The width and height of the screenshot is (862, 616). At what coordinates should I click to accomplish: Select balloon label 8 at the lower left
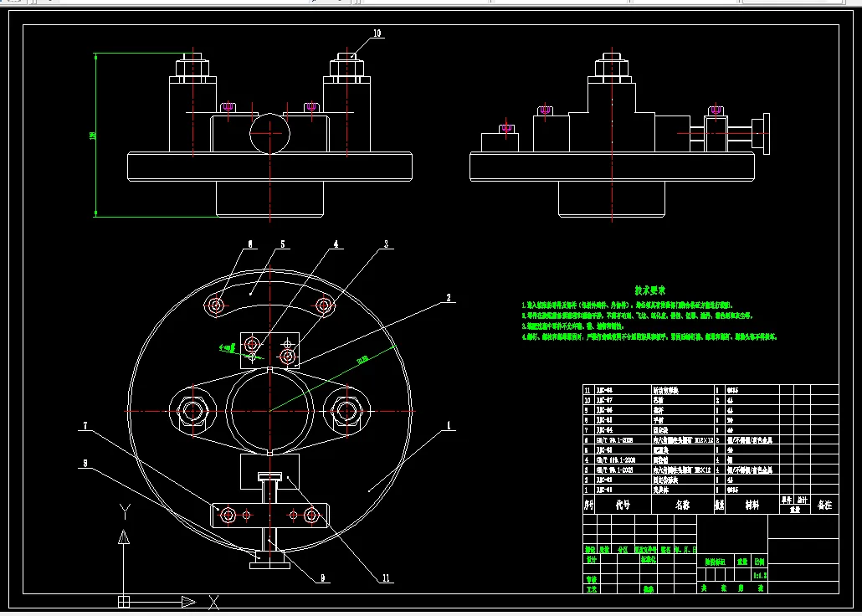(x=85, y=464)
